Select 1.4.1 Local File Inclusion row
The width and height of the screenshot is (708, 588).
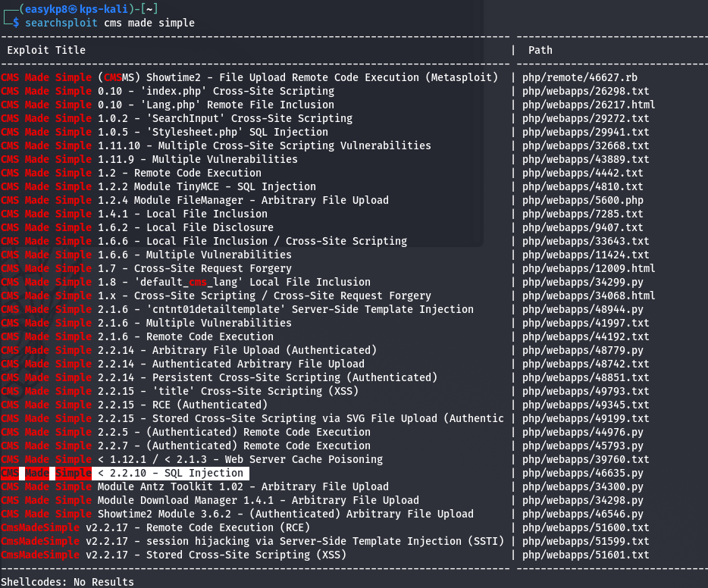[134, 214]
